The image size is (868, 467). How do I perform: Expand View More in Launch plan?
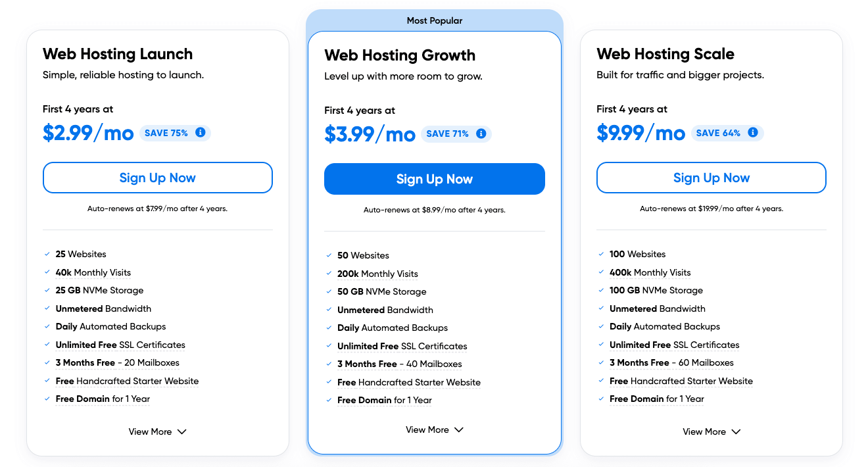158,431
